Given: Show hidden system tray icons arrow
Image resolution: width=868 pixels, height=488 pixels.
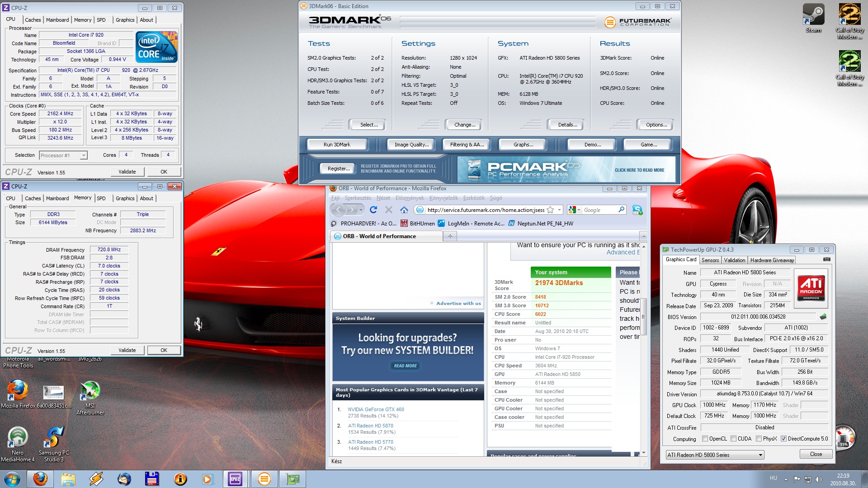Looking at the screenshot, I should pos(786,479).
